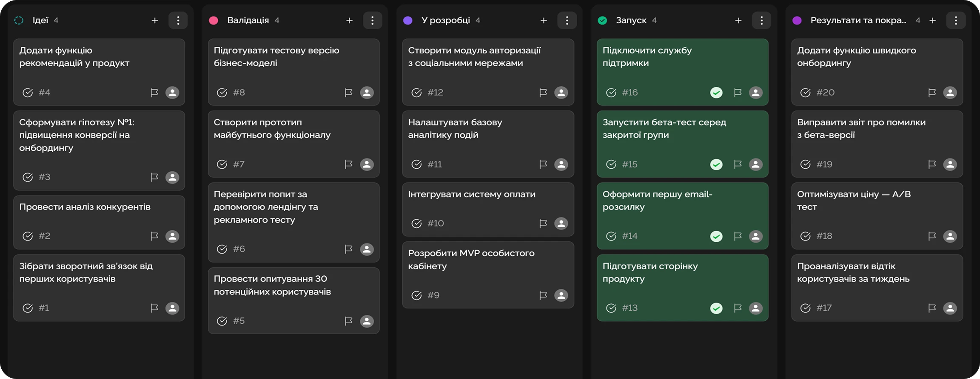Click assignee avatar on task #9
The image size is (980, 379).
coord(561,295)
